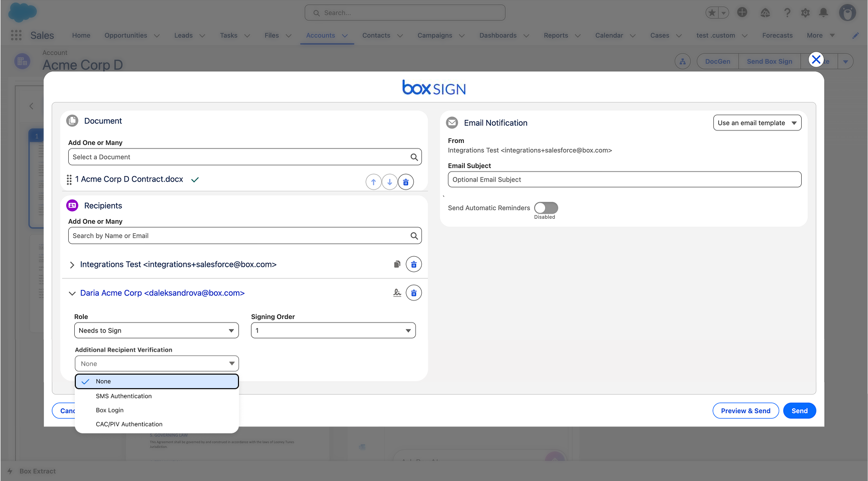
Task: Pick CAC/PIV Authentication option
Action: (129, 424)
